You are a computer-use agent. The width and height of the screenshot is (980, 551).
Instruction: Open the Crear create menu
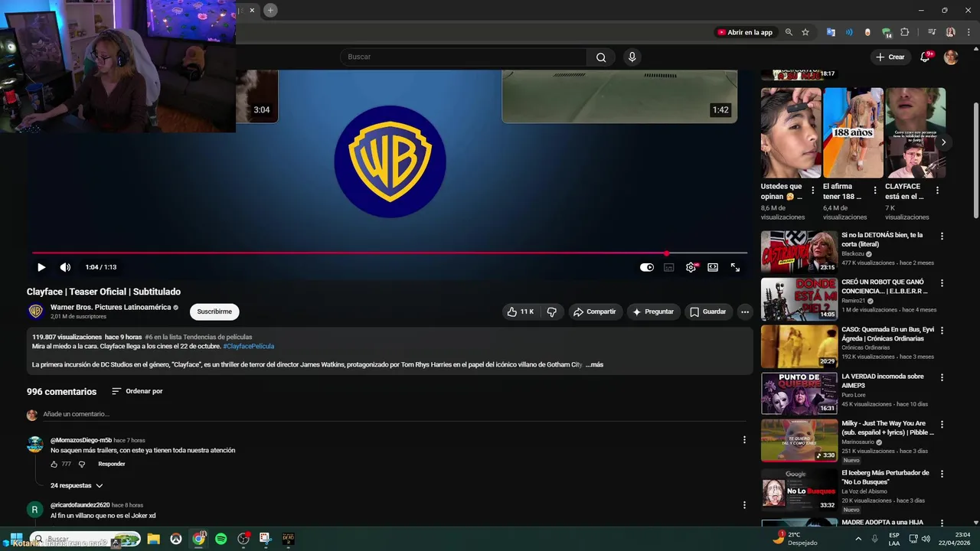tap(890, 57)
